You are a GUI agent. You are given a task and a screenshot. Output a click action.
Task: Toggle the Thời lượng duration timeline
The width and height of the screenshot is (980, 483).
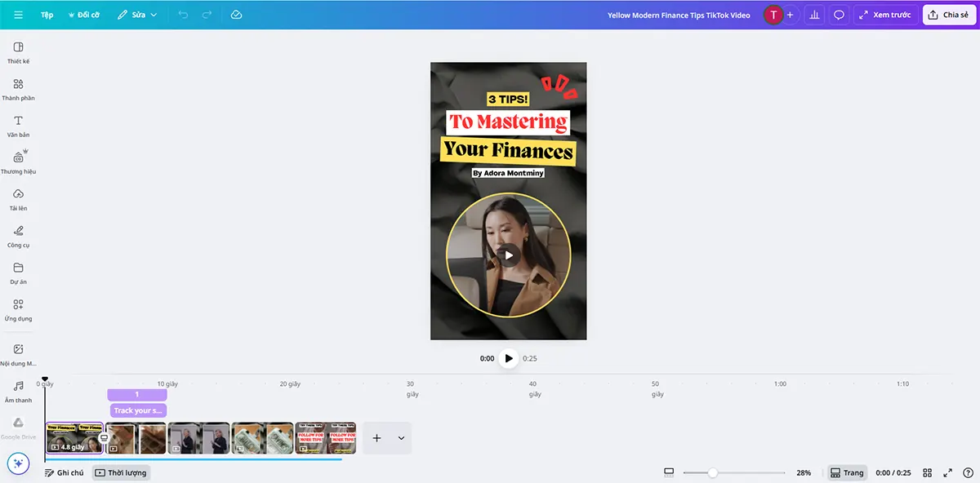120,472
